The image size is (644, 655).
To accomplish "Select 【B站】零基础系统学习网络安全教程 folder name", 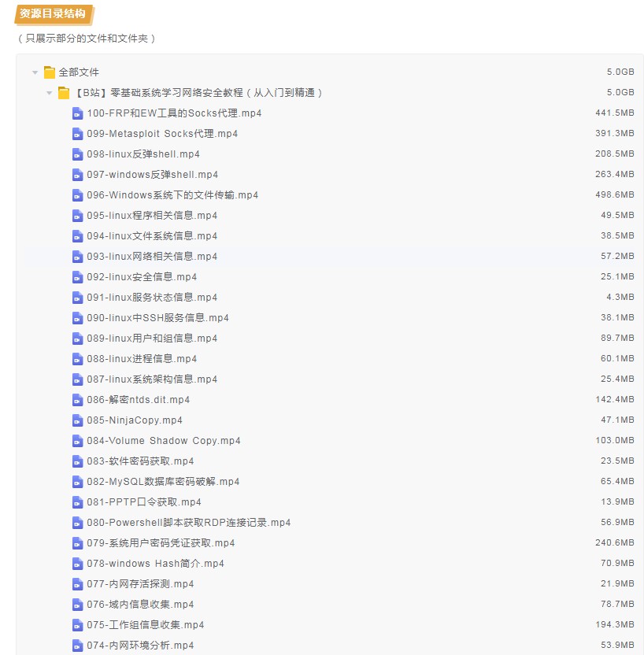I will (x=199, y=93).
